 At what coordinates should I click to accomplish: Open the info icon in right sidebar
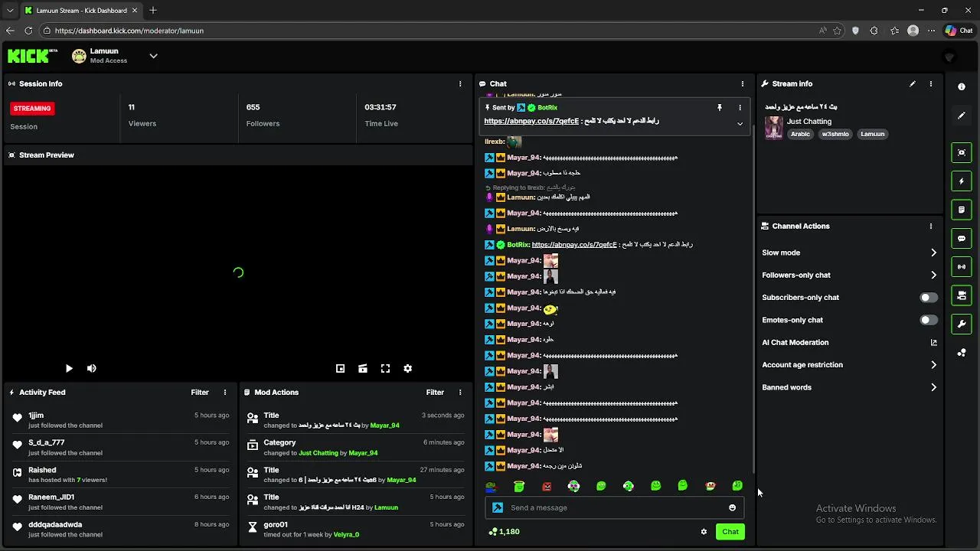pyautogui.click(x=962, y=86)
